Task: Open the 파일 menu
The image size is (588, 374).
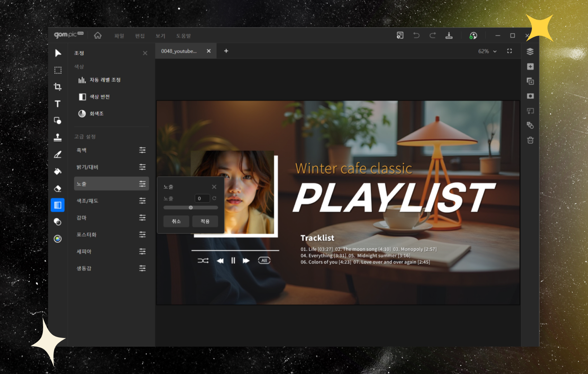Action: pos(119,36)
